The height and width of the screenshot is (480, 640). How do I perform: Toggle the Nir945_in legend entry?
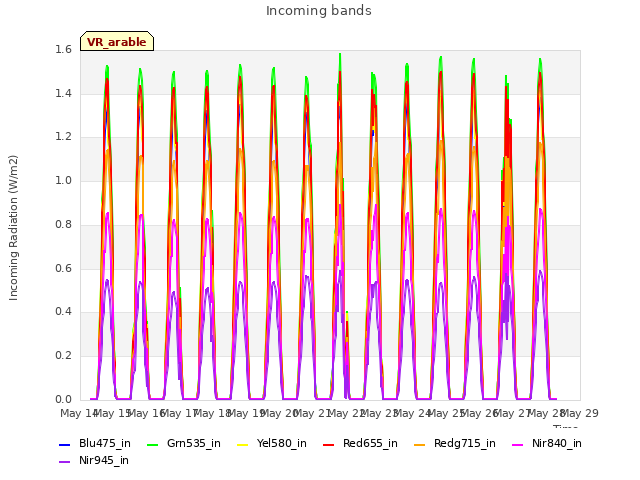click(x=94, y=461)
